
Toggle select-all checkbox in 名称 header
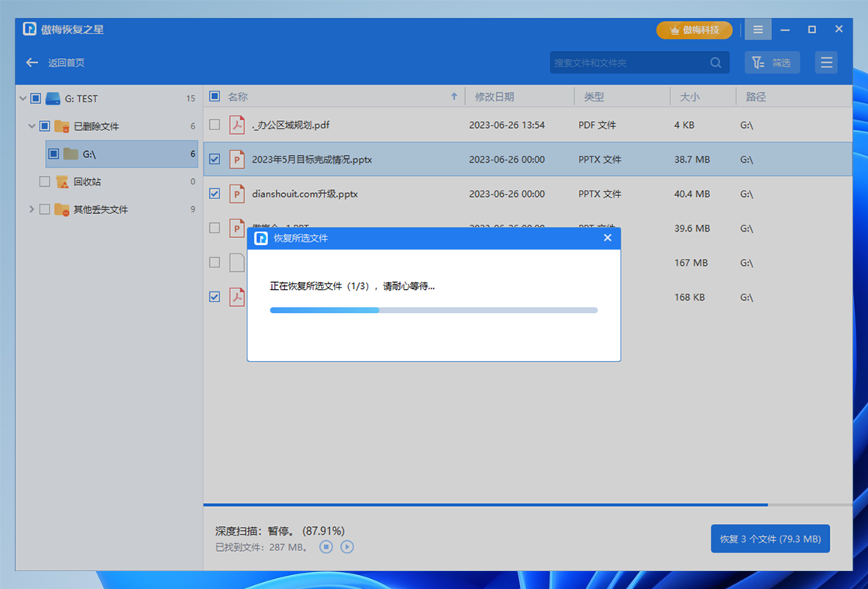215,97
